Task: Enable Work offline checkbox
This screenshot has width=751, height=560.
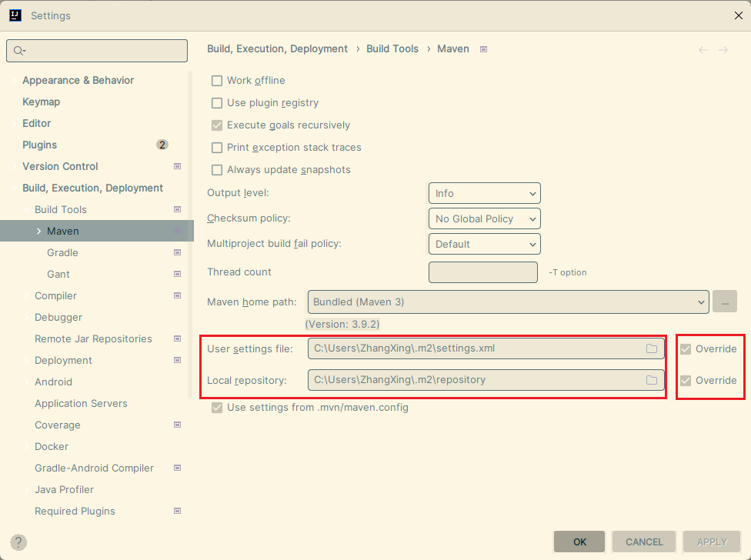Action: point(217,81)
